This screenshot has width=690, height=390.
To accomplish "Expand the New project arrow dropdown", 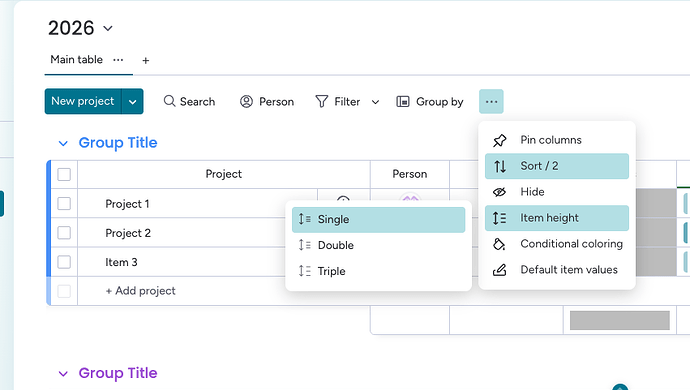I will (x=132, y=102).
